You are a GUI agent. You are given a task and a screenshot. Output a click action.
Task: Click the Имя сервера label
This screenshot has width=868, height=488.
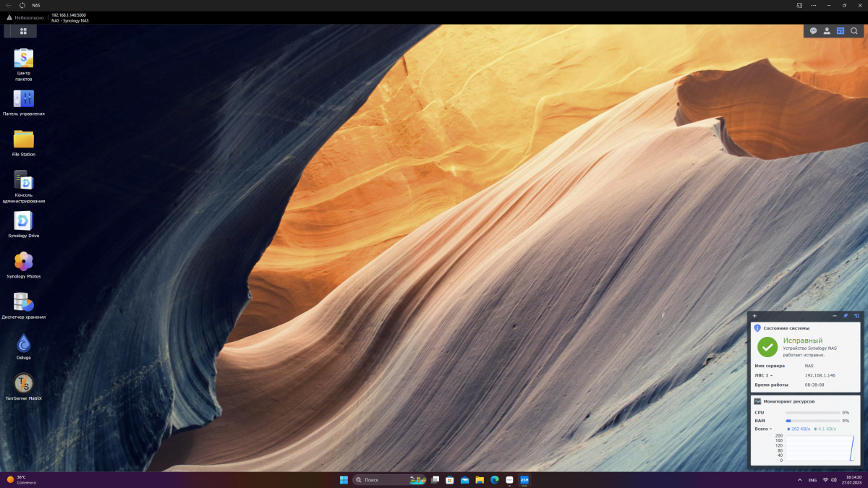(x=769, y=366)
